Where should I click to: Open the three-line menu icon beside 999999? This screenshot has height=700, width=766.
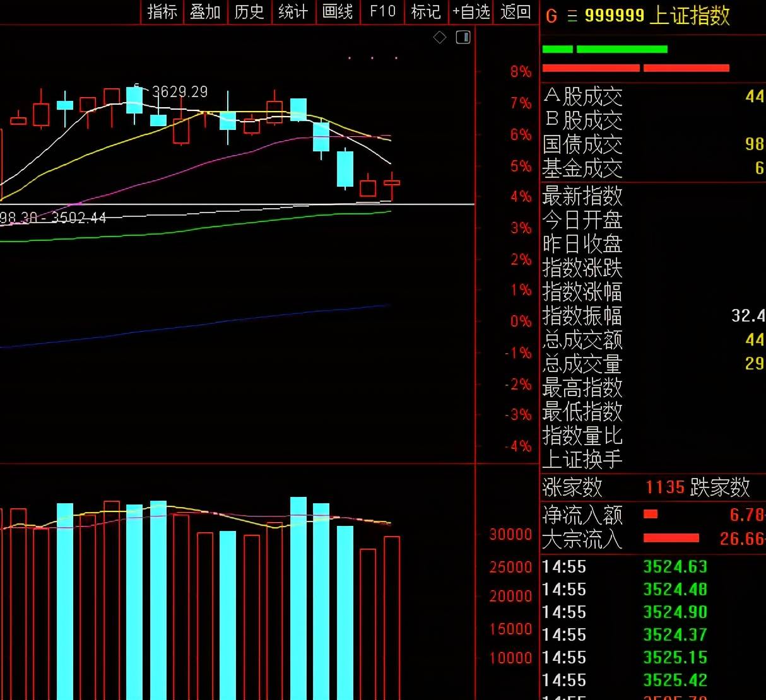point(572,16)
